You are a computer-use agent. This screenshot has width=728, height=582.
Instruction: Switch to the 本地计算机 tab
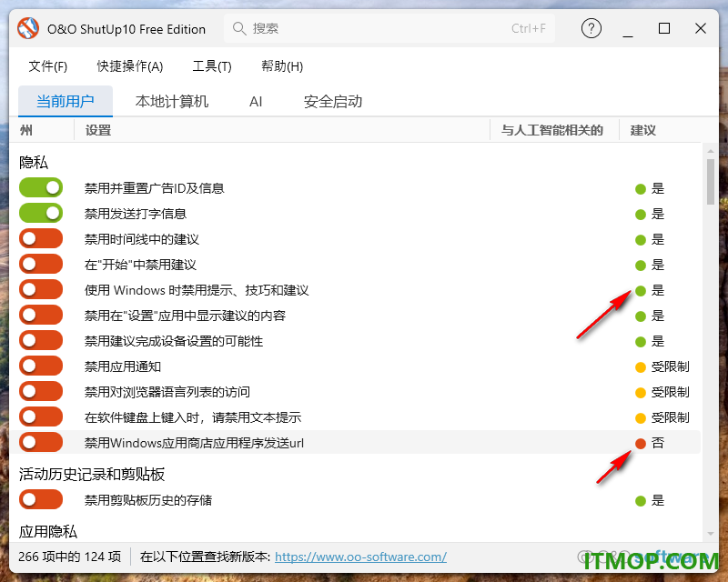pos(172,101)
